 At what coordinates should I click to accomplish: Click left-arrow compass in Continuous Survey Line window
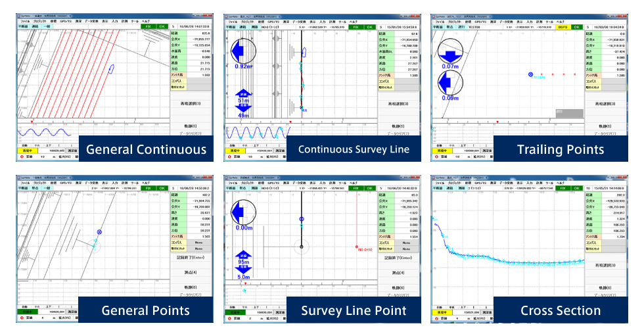244,51
